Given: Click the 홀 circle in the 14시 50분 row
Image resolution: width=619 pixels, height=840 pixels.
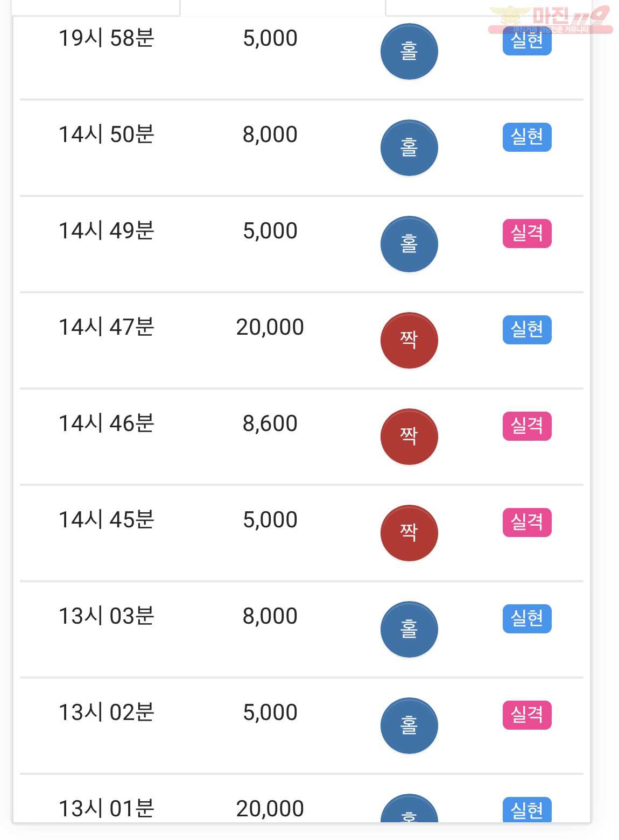Looking at the screenshot, I should (x=409, y=148).
